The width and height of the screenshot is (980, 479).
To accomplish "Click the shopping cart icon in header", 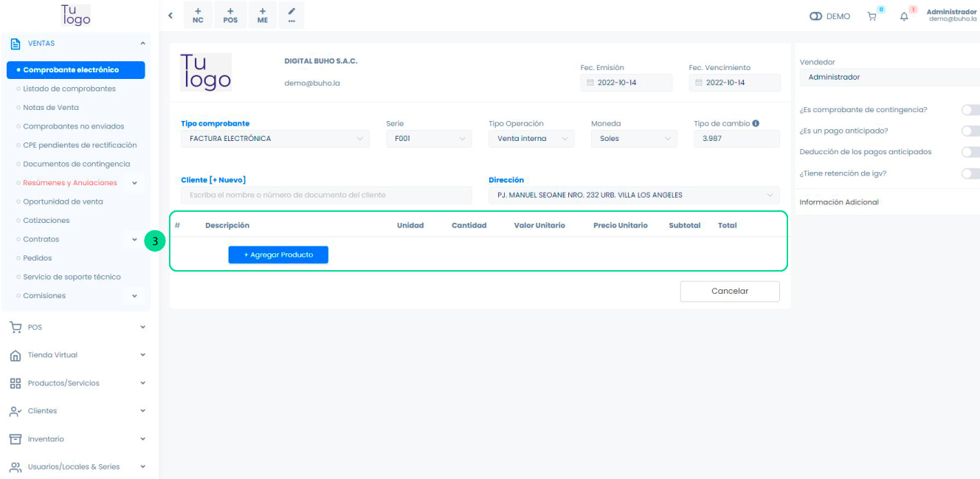I will pyautogui.click(x=872, y=16).
